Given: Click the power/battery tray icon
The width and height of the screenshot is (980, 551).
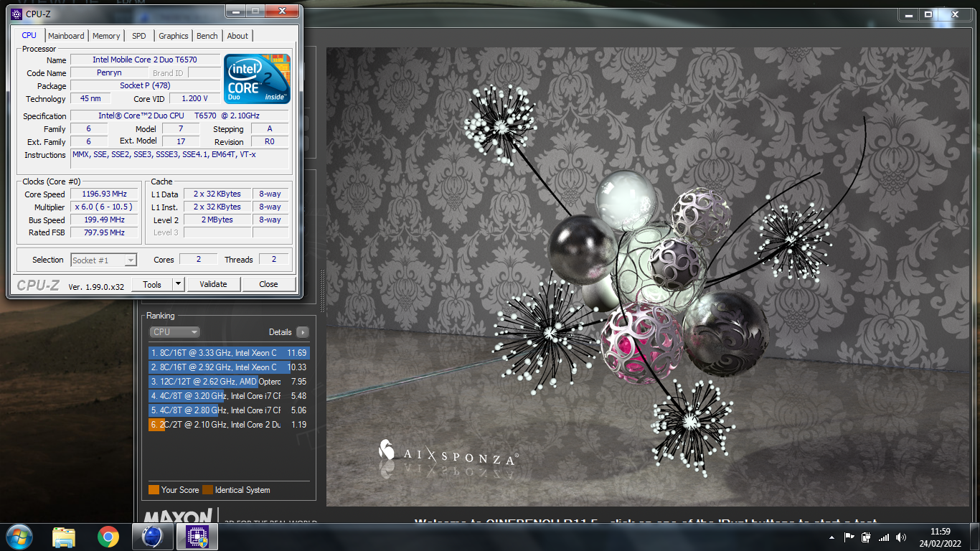Looking at the screenshot, I should coord(867,537).
